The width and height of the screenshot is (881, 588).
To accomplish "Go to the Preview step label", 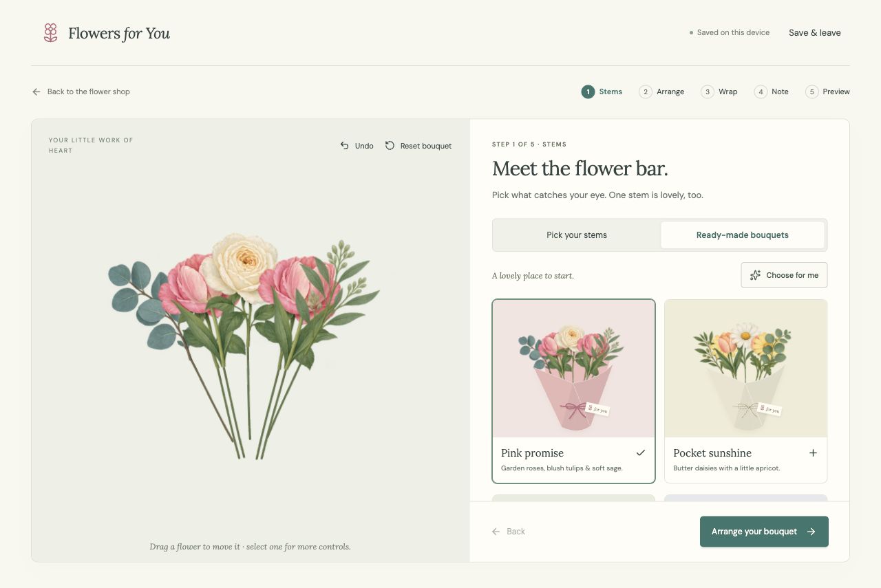I will point(836,91).
